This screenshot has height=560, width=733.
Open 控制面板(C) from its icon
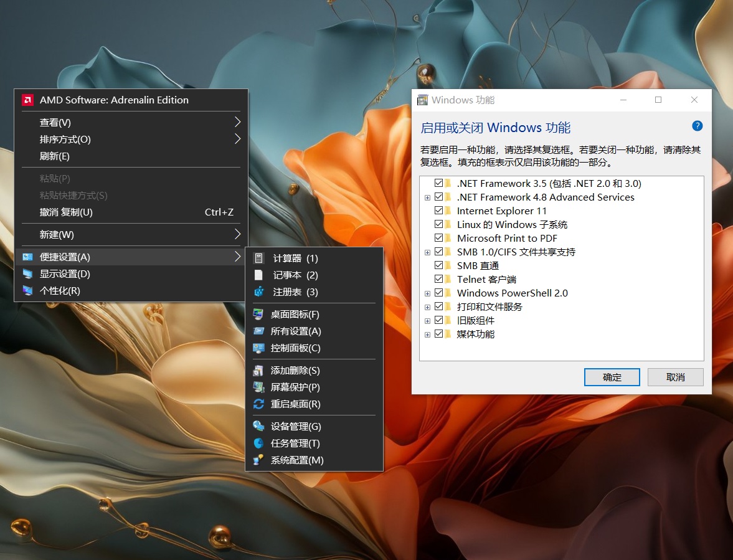pyautogui.click(x=258, y=348)
